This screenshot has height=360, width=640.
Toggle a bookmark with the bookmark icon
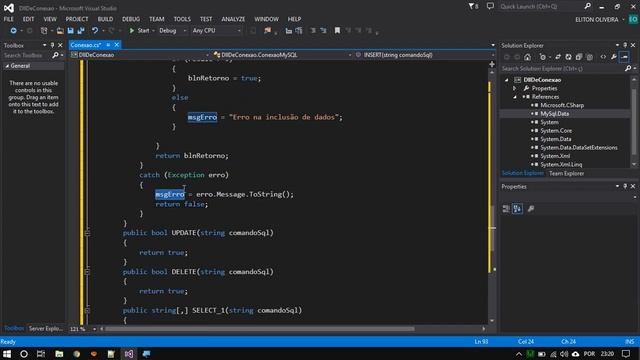click(337, 31)
